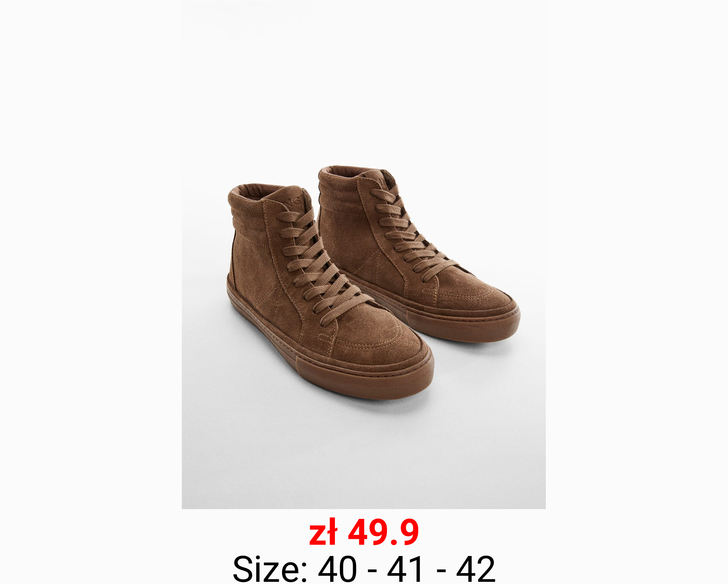Click the zł currency symbol

[323, 533]
